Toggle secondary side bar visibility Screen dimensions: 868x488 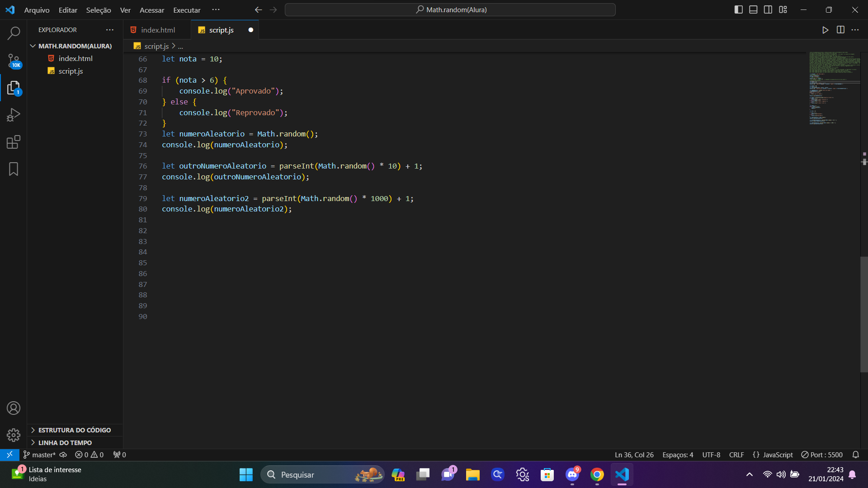point(768,9)
